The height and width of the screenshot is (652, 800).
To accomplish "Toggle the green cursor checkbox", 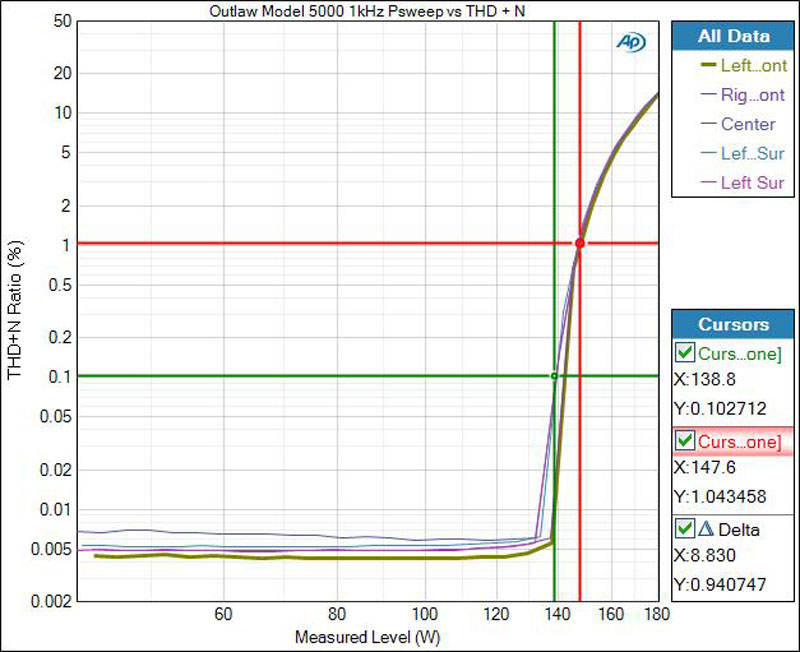I will pos(685,352).
